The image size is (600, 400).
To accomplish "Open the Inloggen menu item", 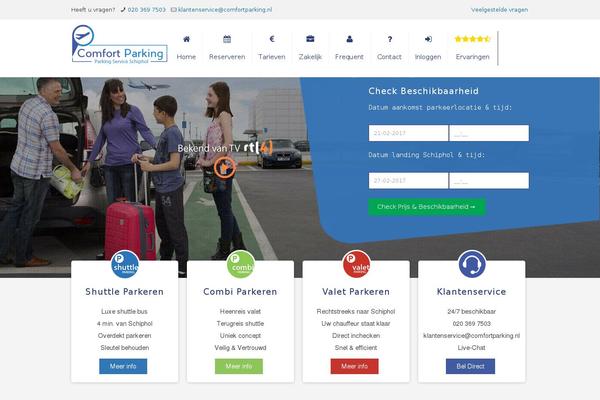I will (428, 57).
